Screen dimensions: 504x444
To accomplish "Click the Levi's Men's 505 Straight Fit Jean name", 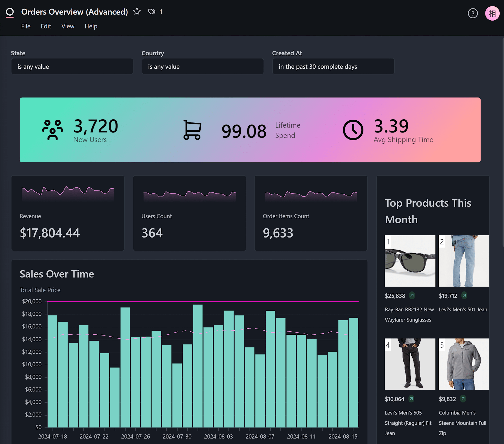I will tap(408, 423).
